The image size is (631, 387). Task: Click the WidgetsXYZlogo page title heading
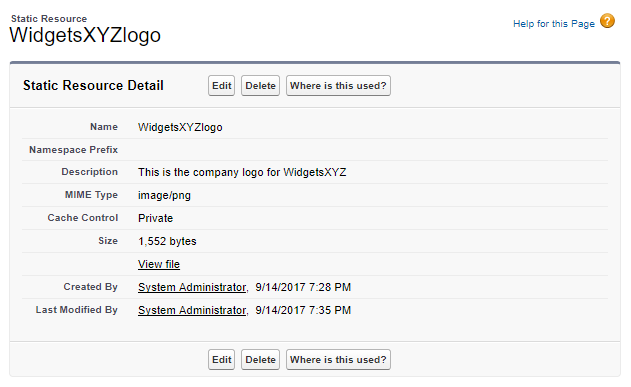(85, 35)
